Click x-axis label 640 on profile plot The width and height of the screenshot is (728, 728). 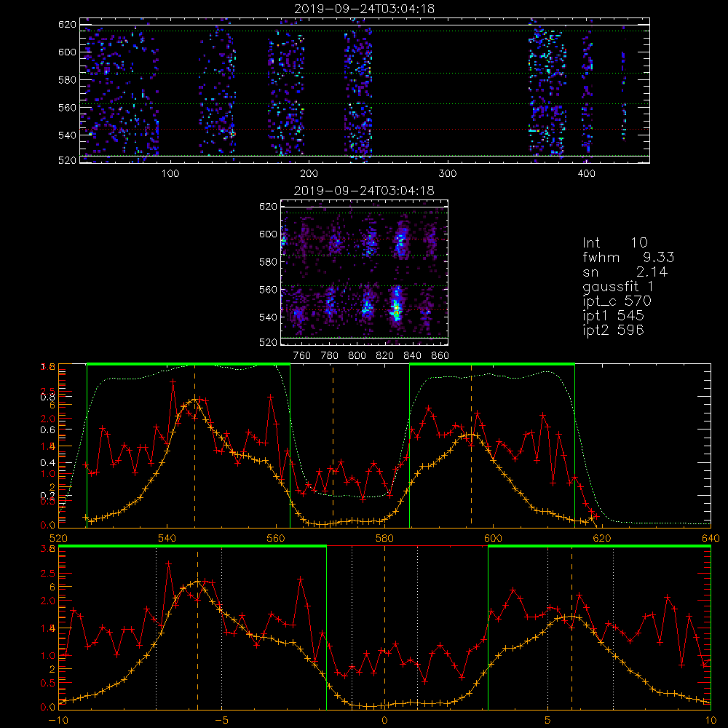711,538
